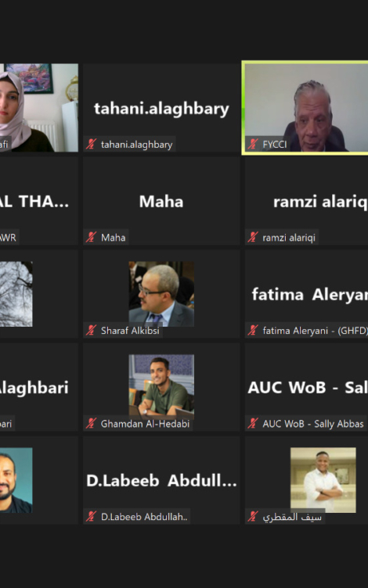Click muted mic icon beside Sharaf Alkibsi
Image resolution: width=368 pixels, height=588 pixels.
pos(91,330)
